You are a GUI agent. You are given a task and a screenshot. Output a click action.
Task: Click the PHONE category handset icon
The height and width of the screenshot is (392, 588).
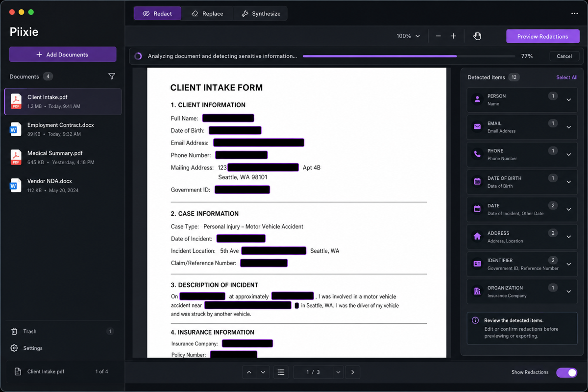coord(477,154)
